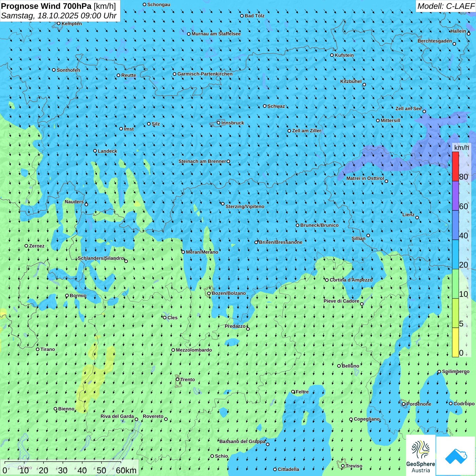Click the Zell am Ziller label
This screenshot has width=476, height=476.
click(x=307, y=131)
